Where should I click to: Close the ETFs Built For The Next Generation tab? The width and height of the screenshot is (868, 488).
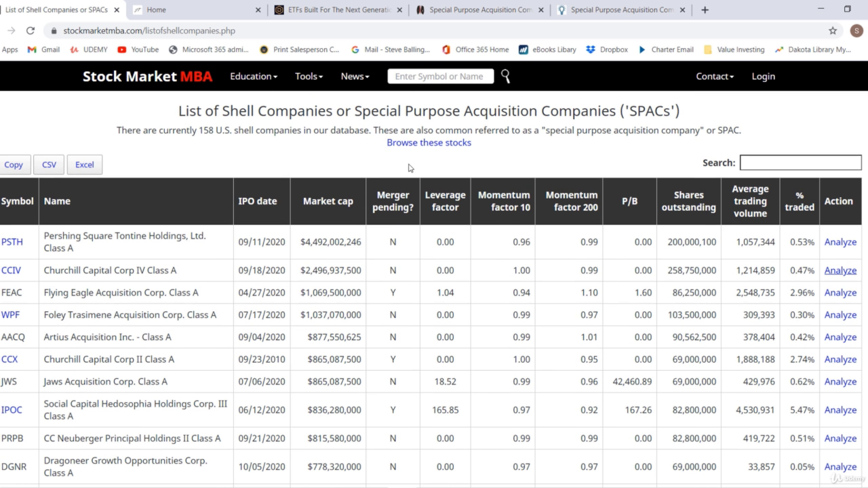[399, 9]
